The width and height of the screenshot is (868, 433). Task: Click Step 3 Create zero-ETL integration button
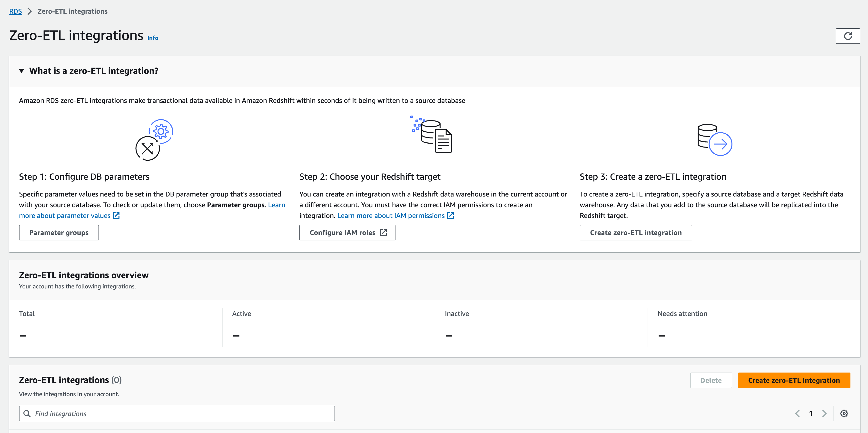(x=635, y=233)
